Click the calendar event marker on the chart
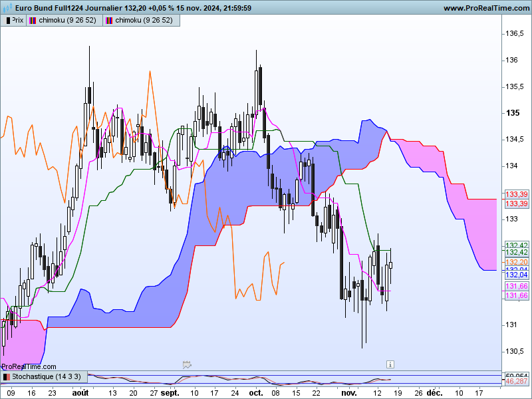 point(187,364)
